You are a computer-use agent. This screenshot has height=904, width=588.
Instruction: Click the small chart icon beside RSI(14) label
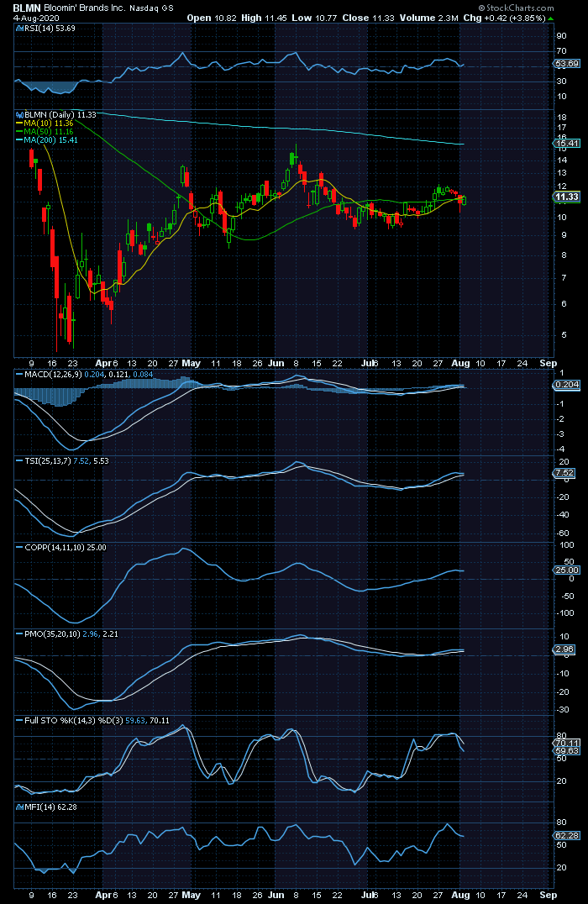(x=19, y=29)
